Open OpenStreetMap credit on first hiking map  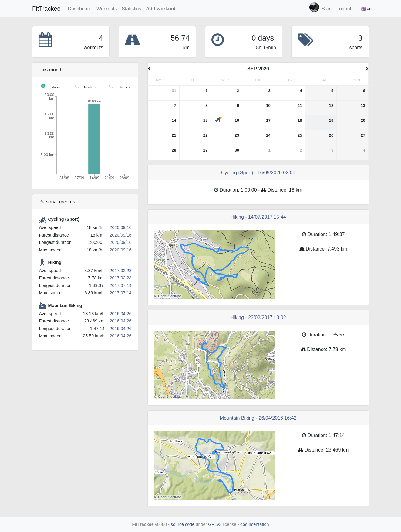[170, 296]
